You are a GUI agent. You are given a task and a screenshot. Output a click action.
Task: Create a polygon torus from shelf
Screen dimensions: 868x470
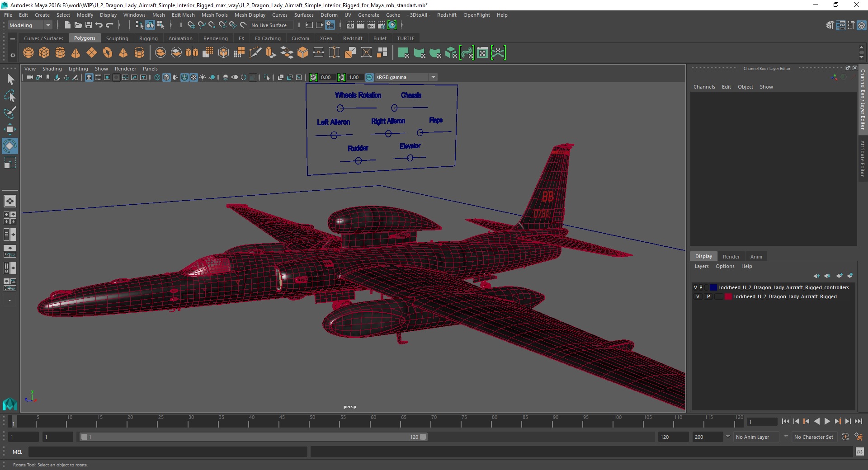click(107, 53)
